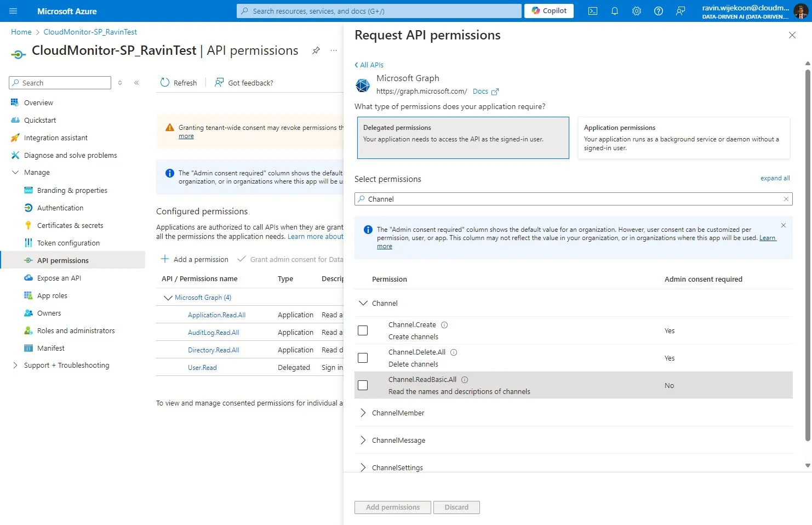Image resolution: width=812 pixels, height=525 pixels.
Task: Toggle expand/collapse all sidebar groups
Action: click(120, 83)
